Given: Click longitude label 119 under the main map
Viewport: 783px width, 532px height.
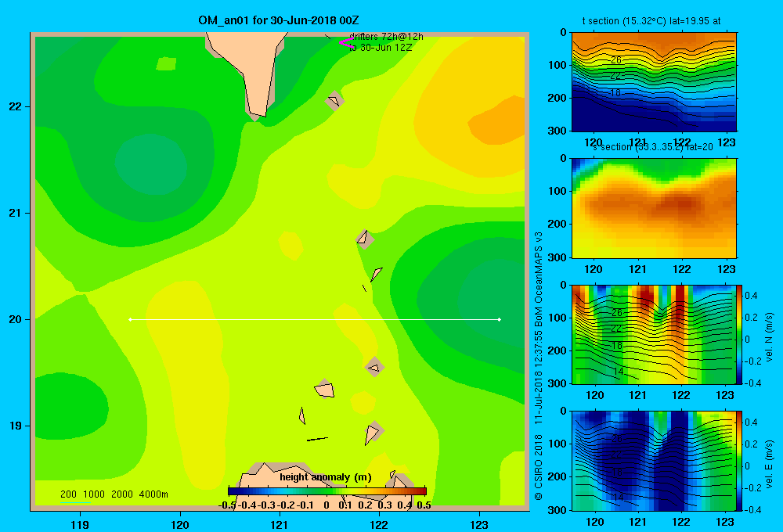Looking at the screenshot, I should (x=80, y=524).
